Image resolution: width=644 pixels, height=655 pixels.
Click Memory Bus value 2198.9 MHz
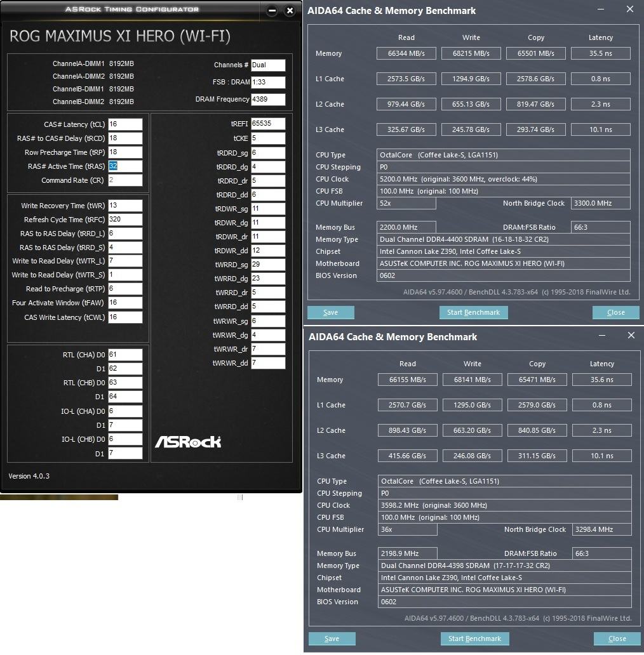(x=408, y=553)
